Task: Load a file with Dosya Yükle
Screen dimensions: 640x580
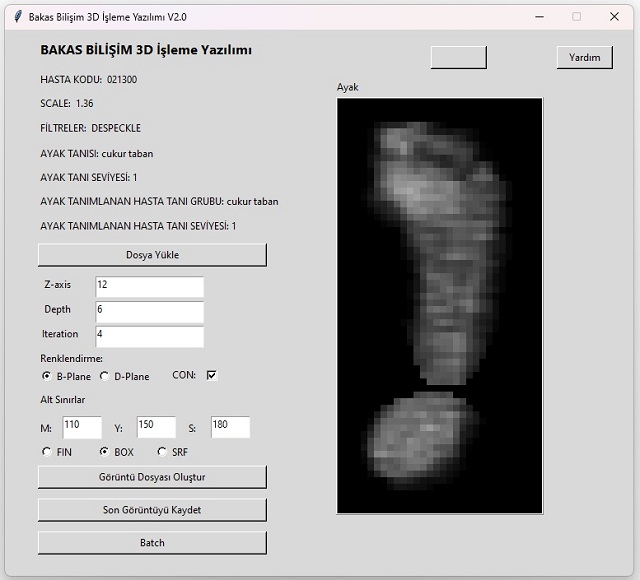Action: coord(152,255)
